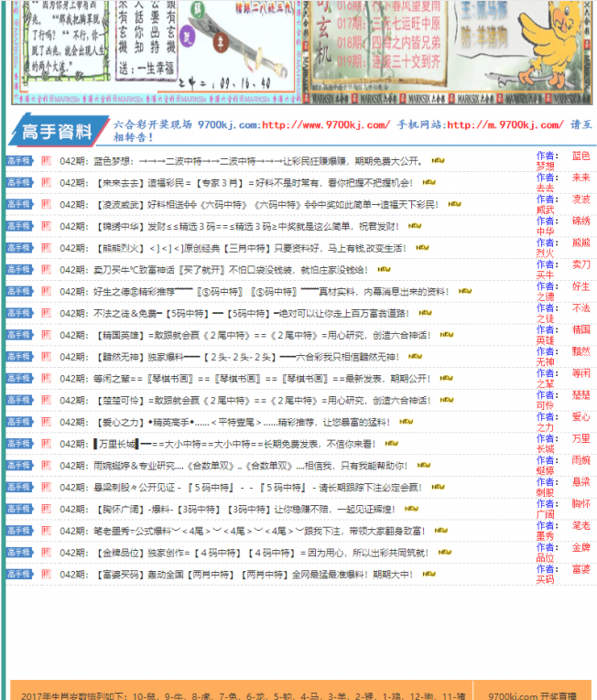Click the 高手榜 tag beside 熊熊烈火 row
Screen dimensions: 597x700
[x=19, y=248]
